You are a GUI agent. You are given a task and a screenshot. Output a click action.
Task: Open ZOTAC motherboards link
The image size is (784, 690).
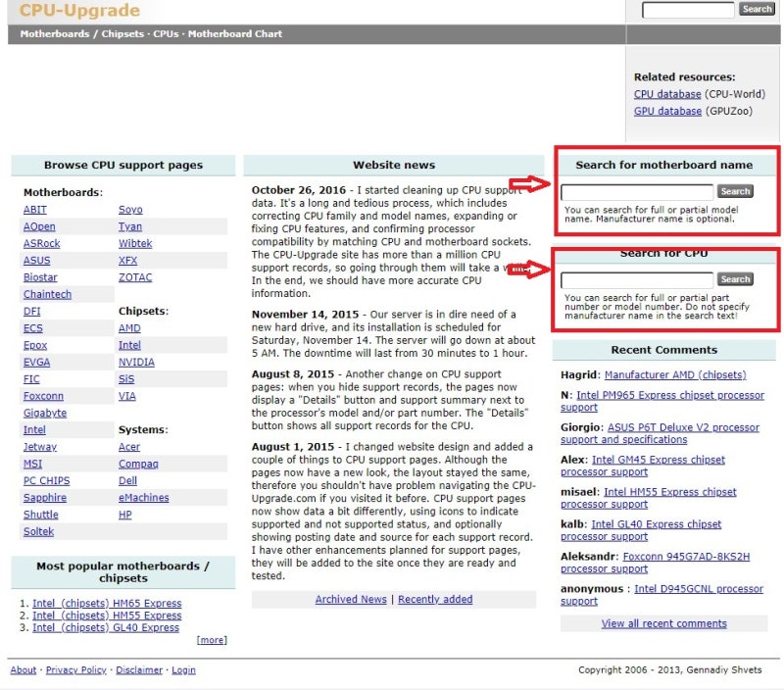135,277
